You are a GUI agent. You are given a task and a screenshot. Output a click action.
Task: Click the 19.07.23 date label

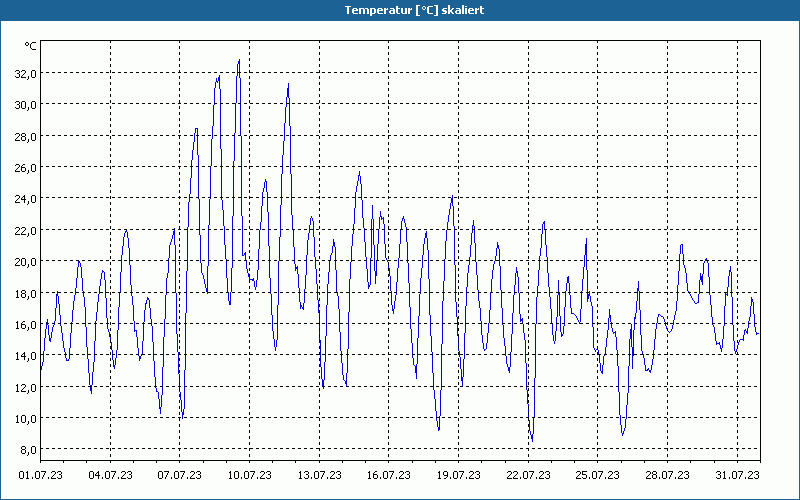pos(459,476)
